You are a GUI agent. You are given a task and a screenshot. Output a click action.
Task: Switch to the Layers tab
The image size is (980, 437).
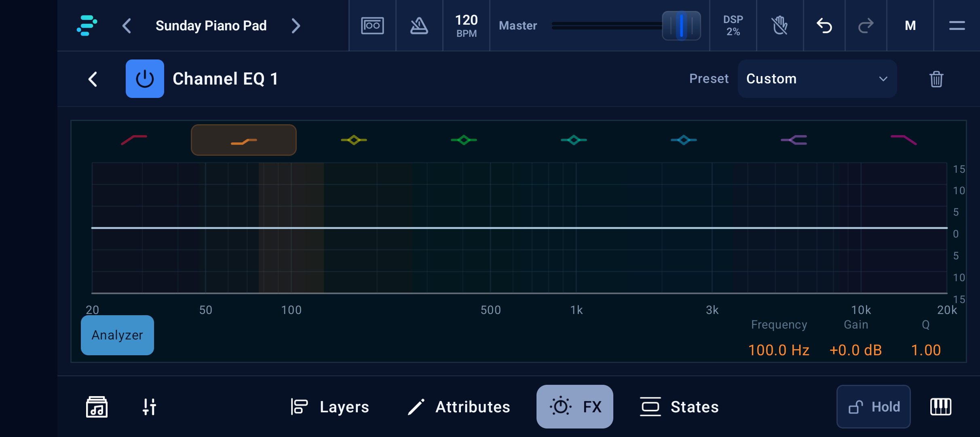point(329,407)
